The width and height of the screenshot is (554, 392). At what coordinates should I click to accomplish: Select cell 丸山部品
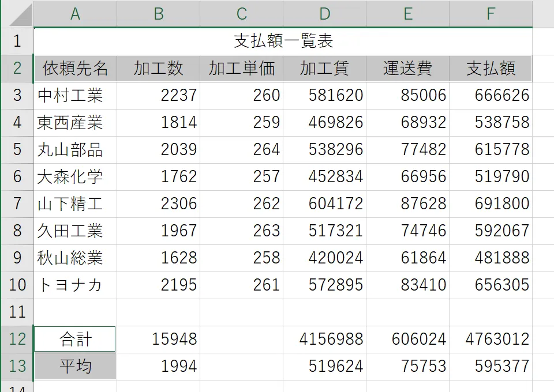75,150
